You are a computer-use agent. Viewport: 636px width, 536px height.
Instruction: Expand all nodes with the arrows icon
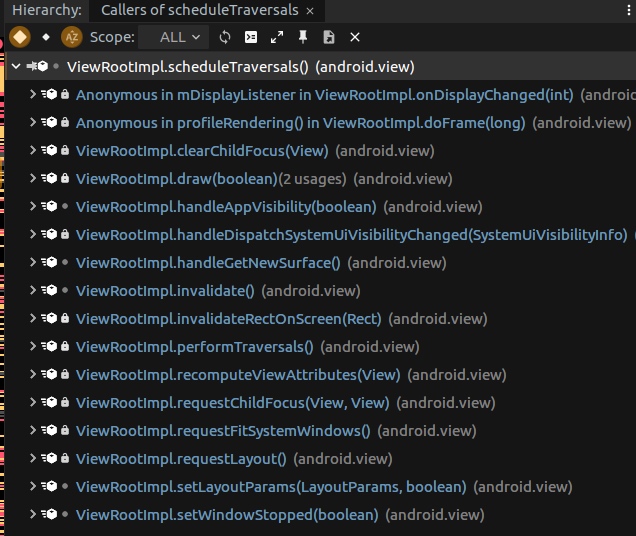277,37
